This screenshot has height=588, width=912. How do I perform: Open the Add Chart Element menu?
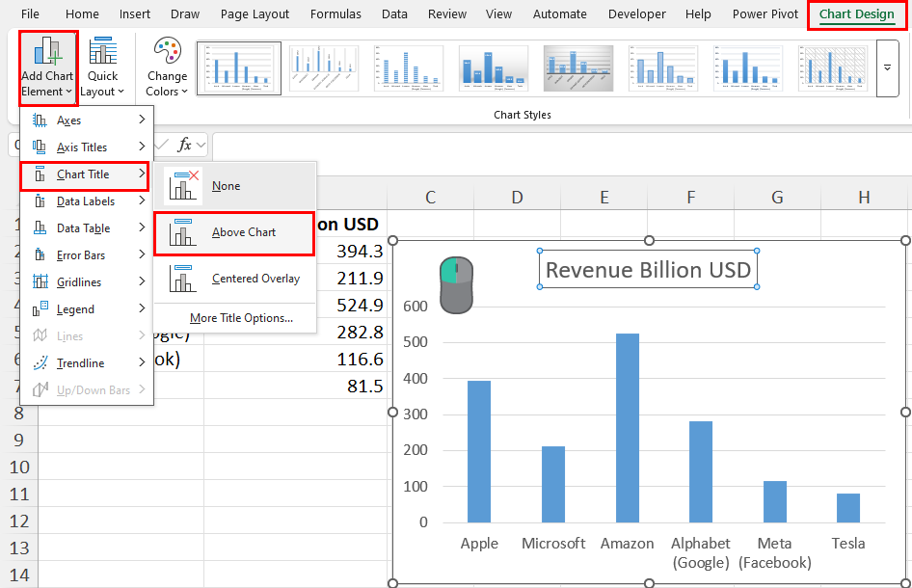coord(47,67)
